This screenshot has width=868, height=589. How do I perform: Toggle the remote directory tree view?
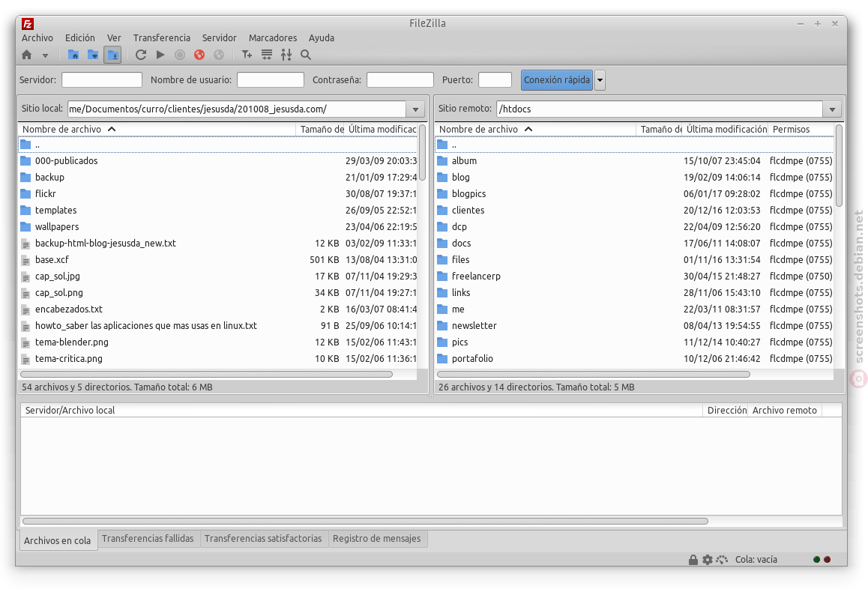[x=93, y=55]
